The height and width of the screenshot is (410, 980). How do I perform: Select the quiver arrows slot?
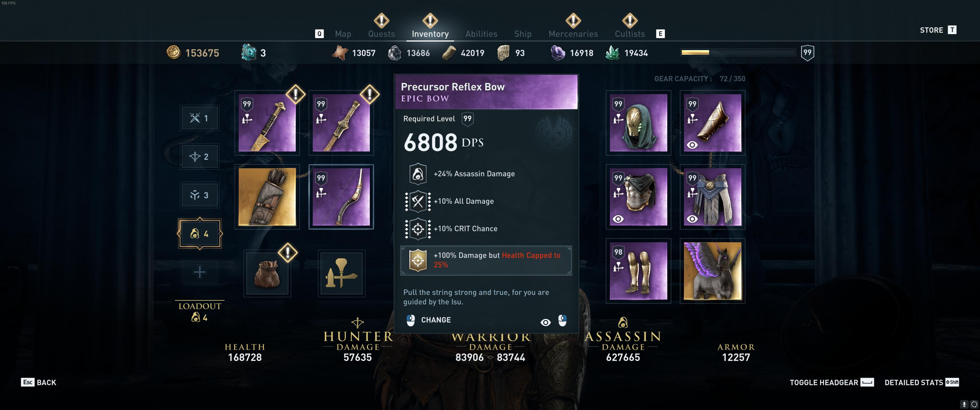[x=267, y=197]
